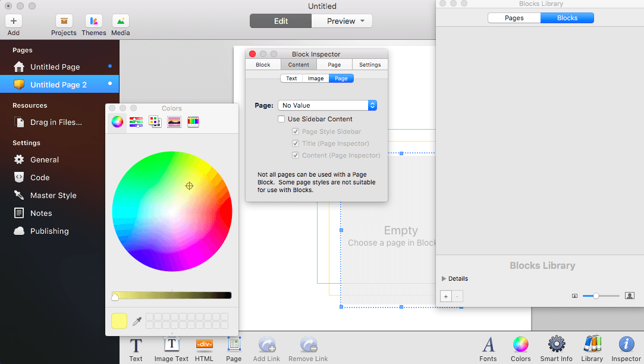The image size is (644, 364).
Task: Open the Fonts panel icon
Action: [x=488, y=344]
